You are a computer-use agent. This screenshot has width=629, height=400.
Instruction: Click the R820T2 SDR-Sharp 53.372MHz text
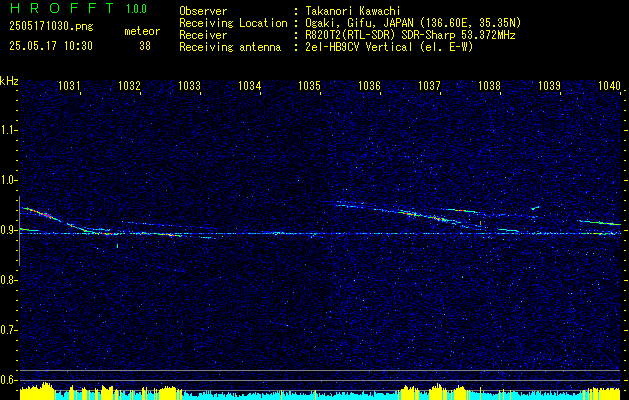(x=410, y=35)
